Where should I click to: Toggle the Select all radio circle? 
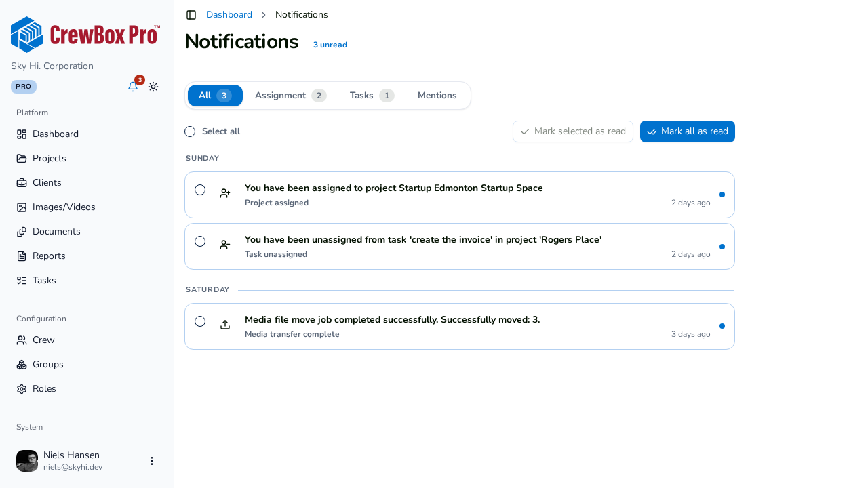[190, 131]
